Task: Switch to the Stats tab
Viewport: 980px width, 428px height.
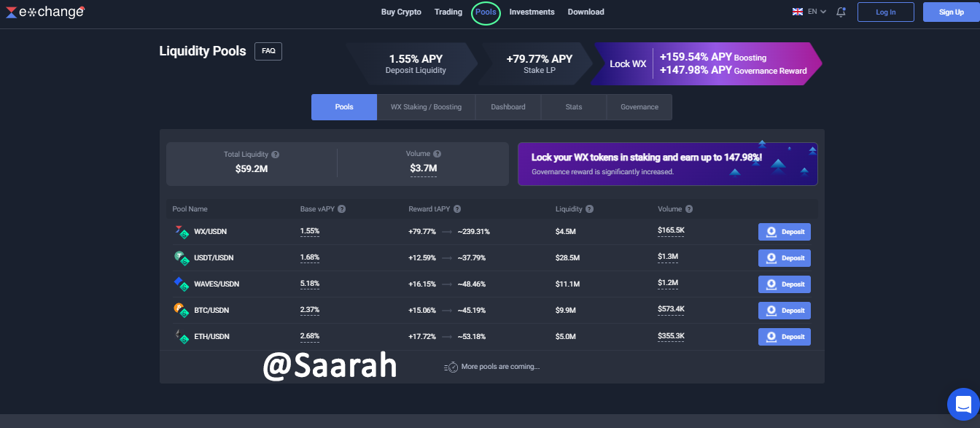Action: pos(574,107)
